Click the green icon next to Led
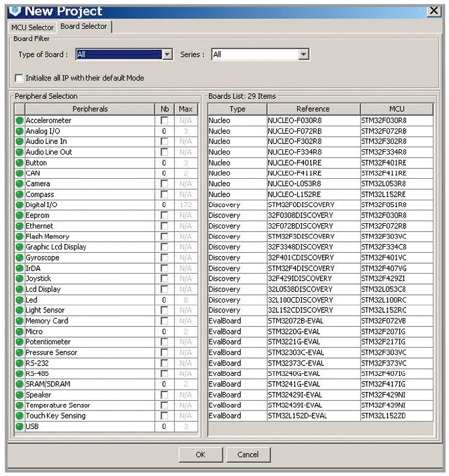This screenshot has width=449, height=476. point(20,300)
